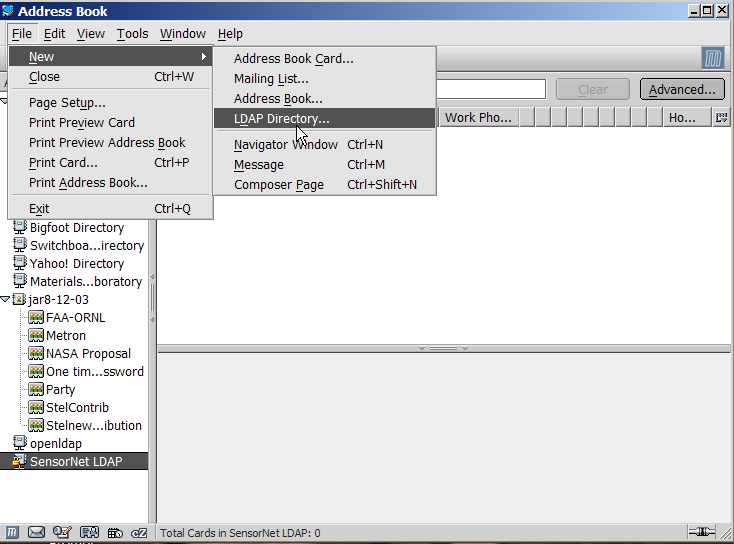Click the FAA-ORNL mailing list icon

(x=36, y=317)
